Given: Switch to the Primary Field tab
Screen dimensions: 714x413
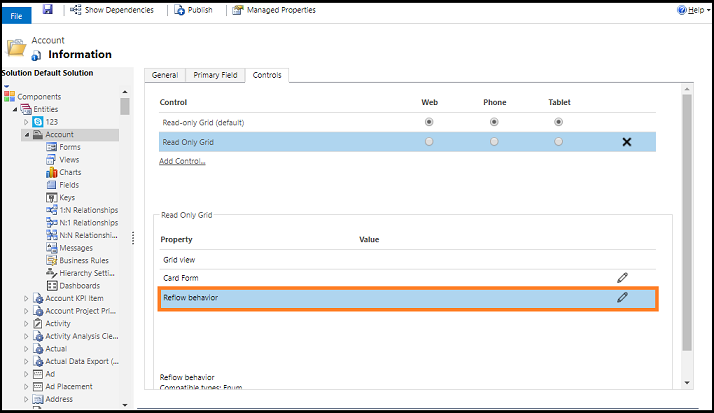Looking at the screenshot, I should click(215, 75).
